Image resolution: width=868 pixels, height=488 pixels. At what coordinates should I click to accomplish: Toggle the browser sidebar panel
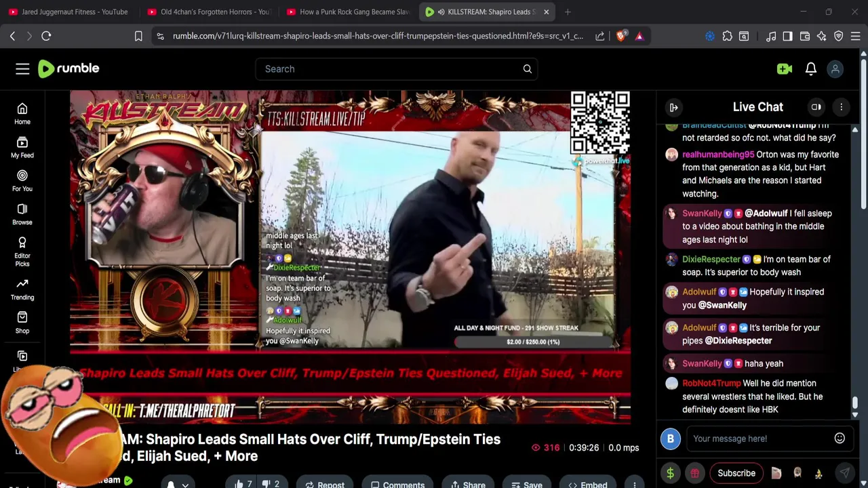click(x=787, y=36)
